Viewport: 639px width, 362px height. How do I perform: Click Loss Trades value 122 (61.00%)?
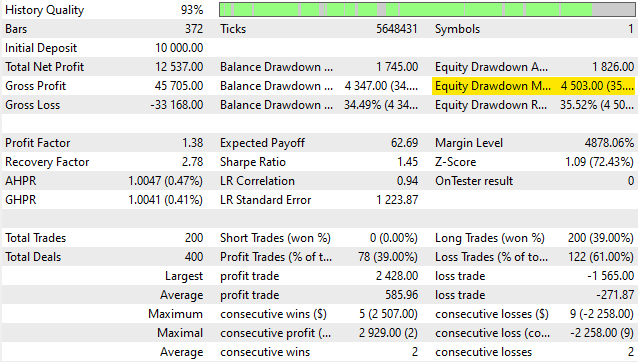coord(601,257)
